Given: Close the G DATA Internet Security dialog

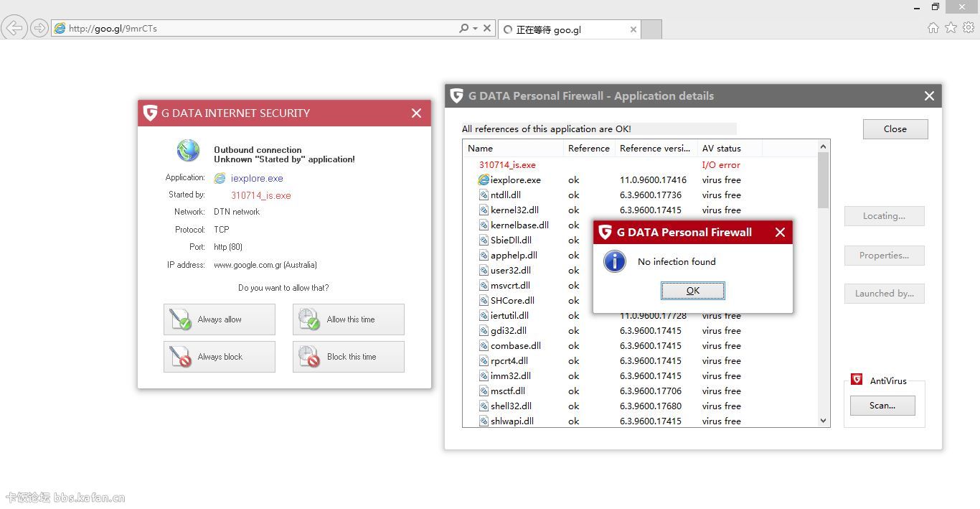Looking at the screenshot, I should pos(416,113).
